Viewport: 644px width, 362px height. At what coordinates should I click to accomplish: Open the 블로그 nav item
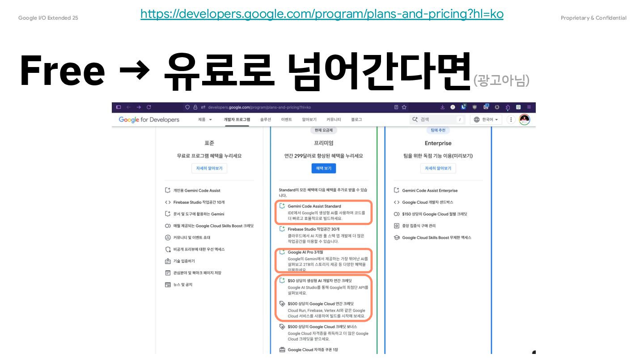[x=356, y=120]
